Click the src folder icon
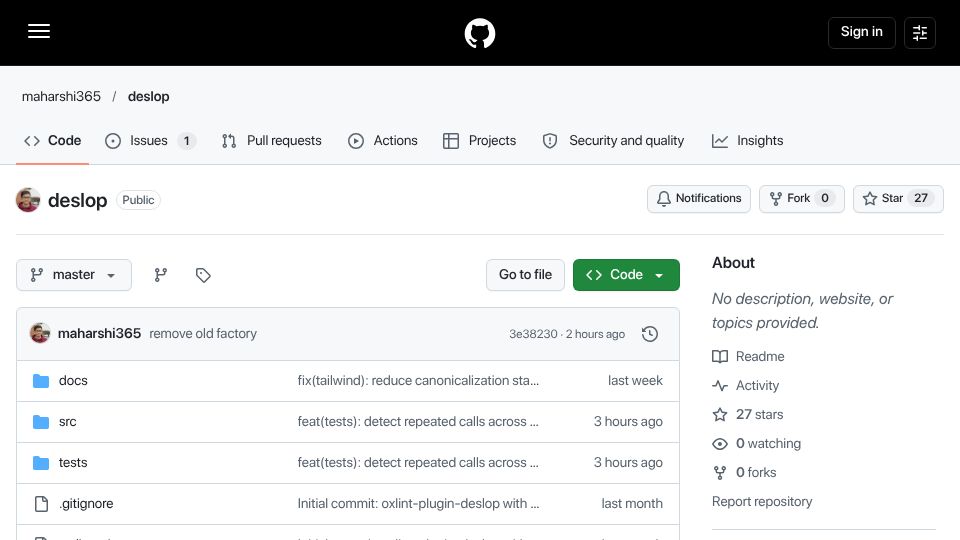 41,422
